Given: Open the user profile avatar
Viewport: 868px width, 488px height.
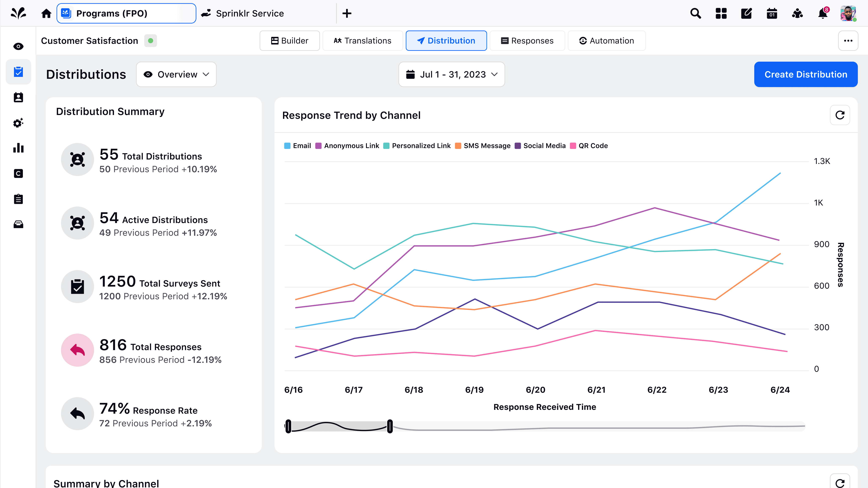Looking at the screenshot, I should (848, 14).
